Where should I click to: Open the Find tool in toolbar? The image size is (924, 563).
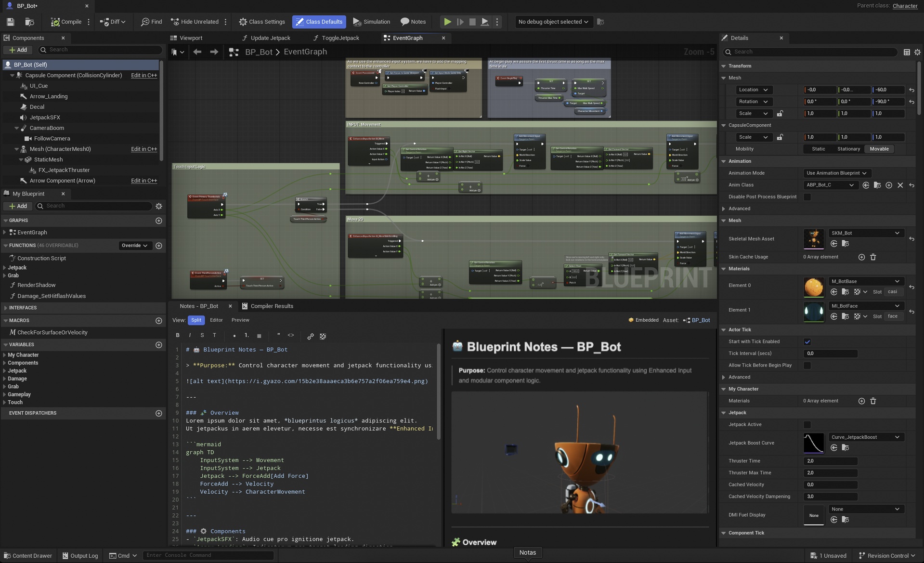click(x=151, y=22)
